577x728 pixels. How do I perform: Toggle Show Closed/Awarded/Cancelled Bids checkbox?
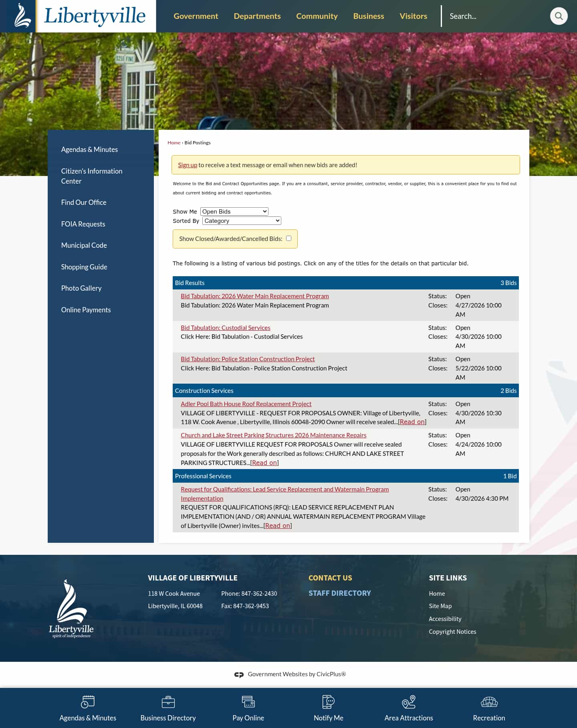pyautogui.click(x=288, y=239)
